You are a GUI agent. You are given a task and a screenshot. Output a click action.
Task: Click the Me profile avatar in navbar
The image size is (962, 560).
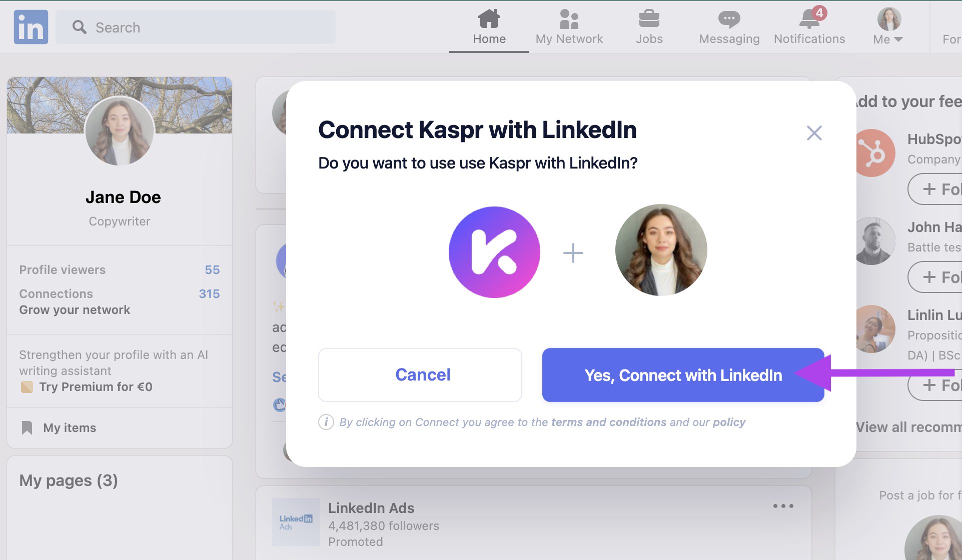coord(889,19)
